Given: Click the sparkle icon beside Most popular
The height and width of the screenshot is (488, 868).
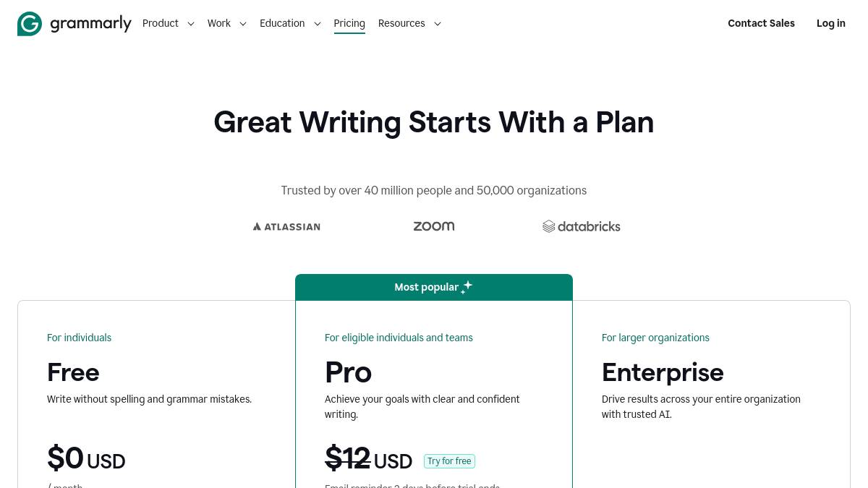Looking at the screenshot, I should point(467,287).
